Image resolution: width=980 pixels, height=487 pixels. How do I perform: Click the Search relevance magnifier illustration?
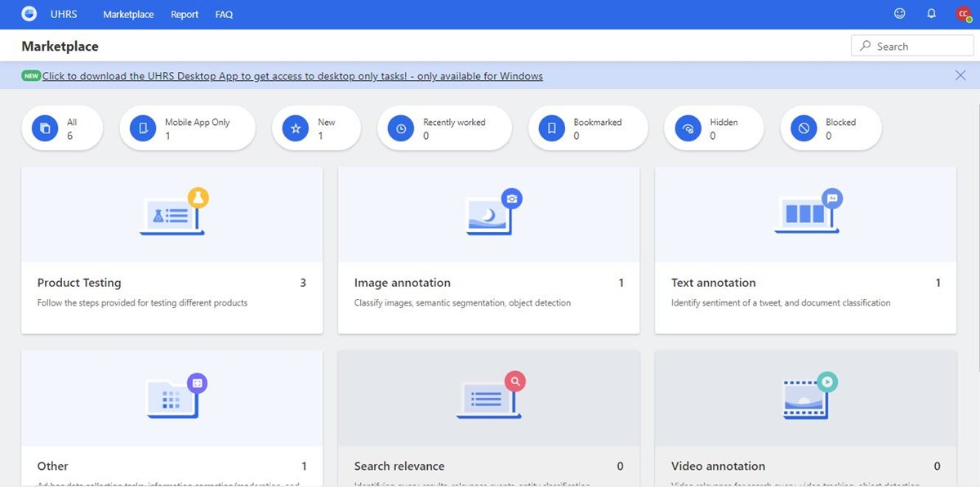490,395
